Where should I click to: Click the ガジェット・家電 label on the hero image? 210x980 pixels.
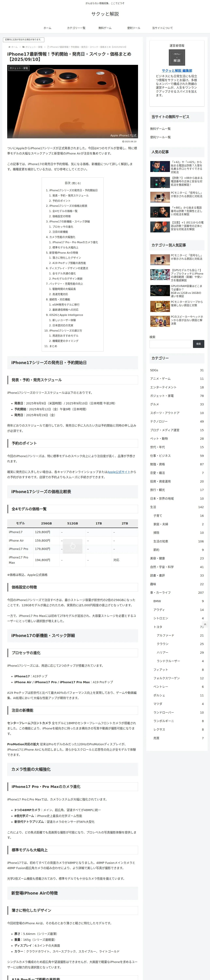coord(19,68)
